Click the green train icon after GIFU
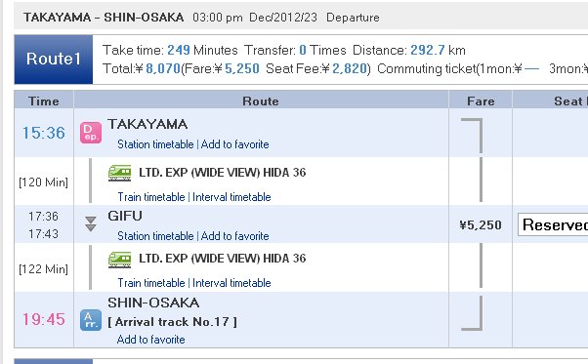Viewport: 588px width, 364px height. pyautogui.click(x=119, y=260)
